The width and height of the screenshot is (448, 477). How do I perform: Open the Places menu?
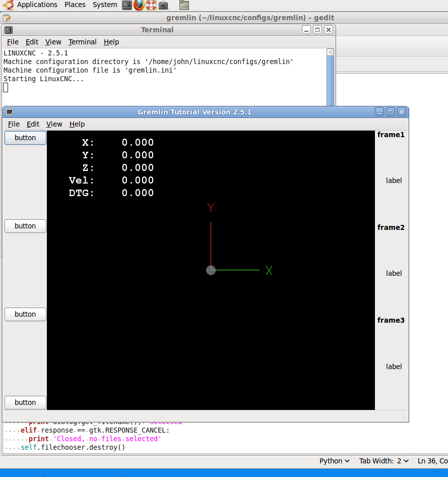[75, 5]
